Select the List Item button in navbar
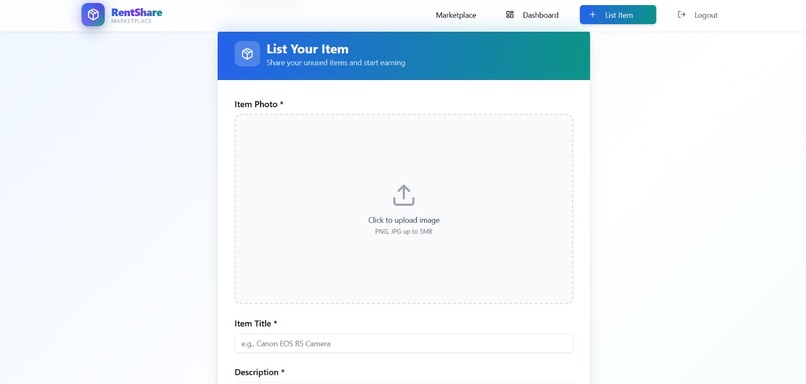 tap(618, 15)
